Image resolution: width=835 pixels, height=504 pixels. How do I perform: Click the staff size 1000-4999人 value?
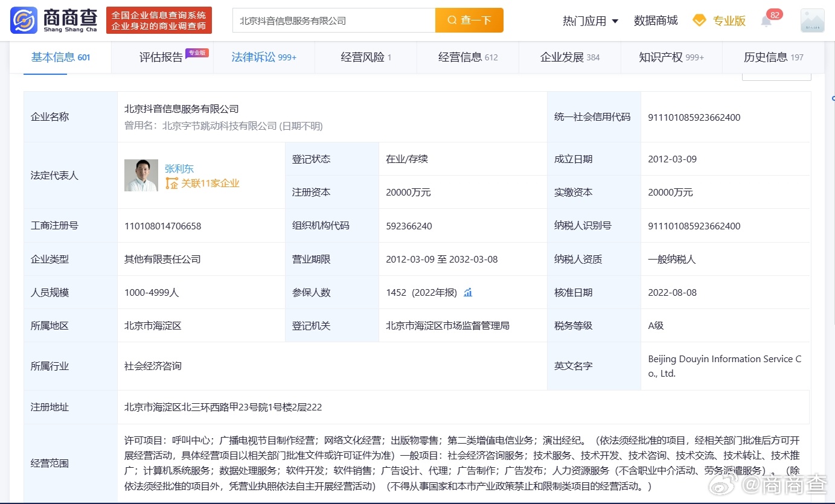(x=152, y=292)
